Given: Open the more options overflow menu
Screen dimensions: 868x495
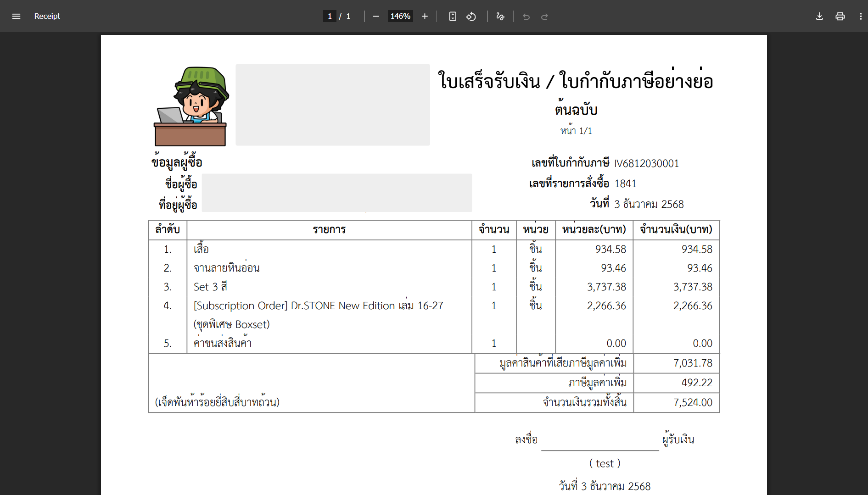Looking at the screenshot, I should (x=862, y=16).
